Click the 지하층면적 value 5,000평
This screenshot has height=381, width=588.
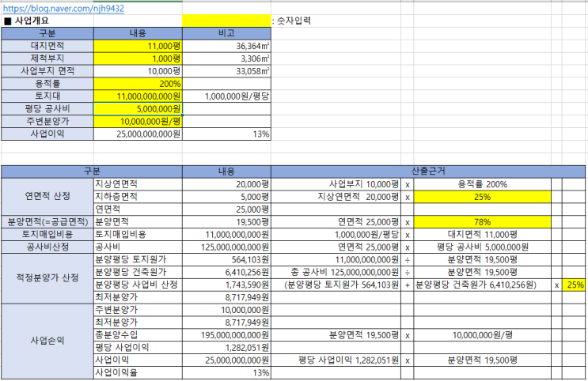point(226,197)
